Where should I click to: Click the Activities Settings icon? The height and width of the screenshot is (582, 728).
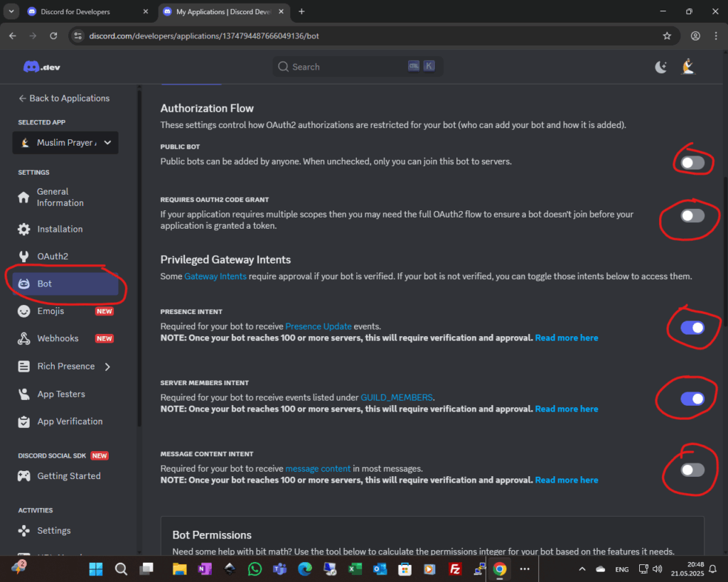point(23,531)
